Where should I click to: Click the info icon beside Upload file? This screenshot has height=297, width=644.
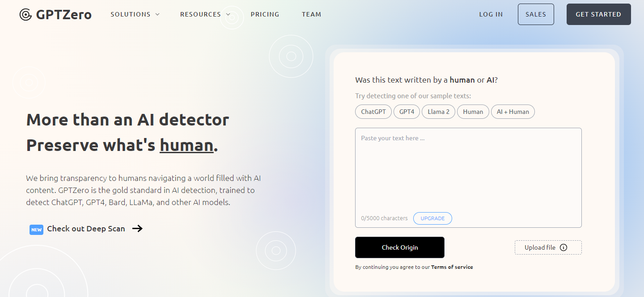[x=563, y=247]
